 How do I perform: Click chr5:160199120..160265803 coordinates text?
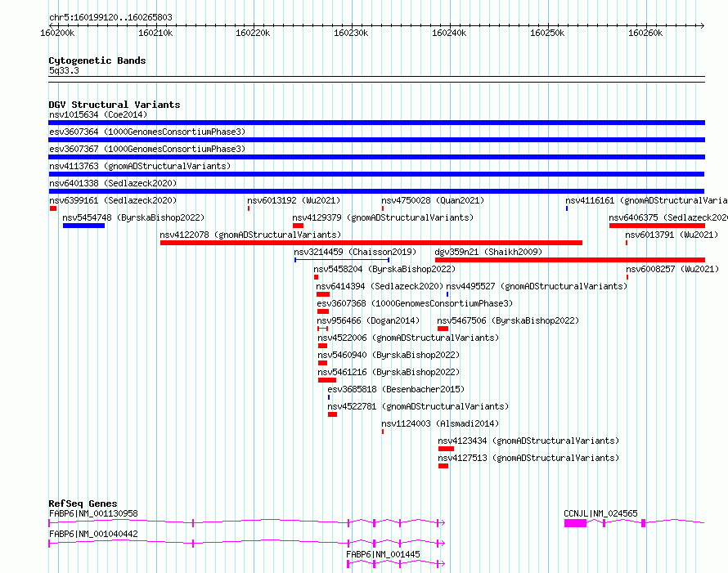coord(110,17)
